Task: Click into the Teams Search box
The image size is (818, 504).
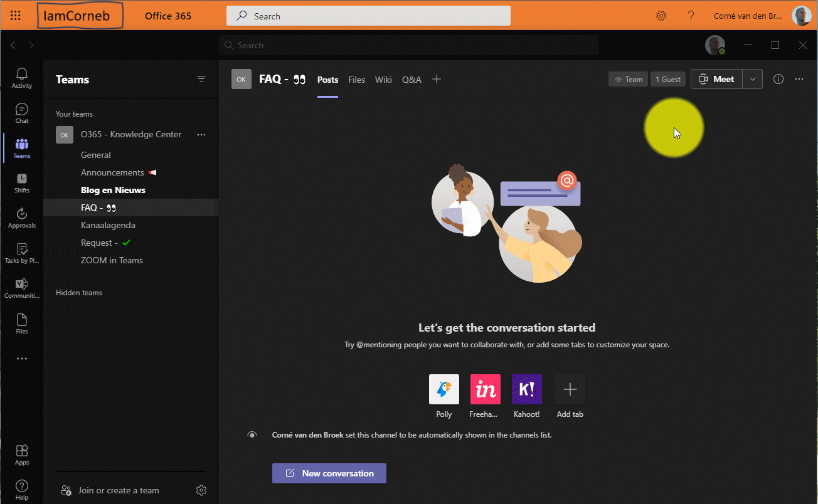Action: 409,45
